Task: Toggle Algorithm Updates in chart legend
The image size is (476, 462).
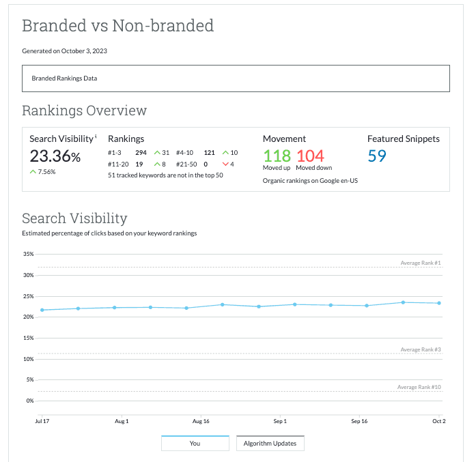Action: [270, 444]
